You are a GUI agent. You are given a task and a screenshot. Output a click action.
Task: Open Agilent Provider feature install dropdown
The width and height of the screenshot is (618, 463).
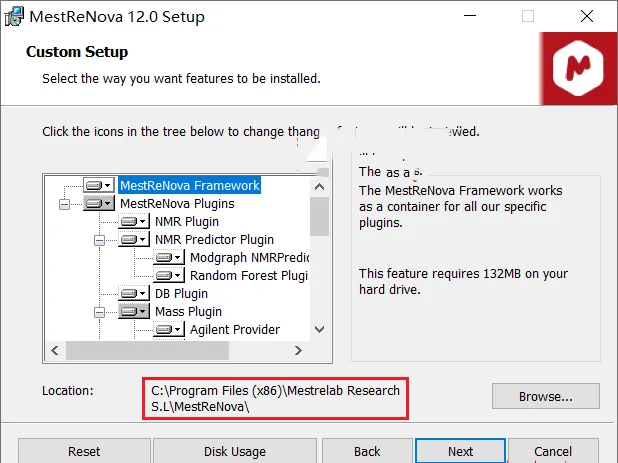169,329
